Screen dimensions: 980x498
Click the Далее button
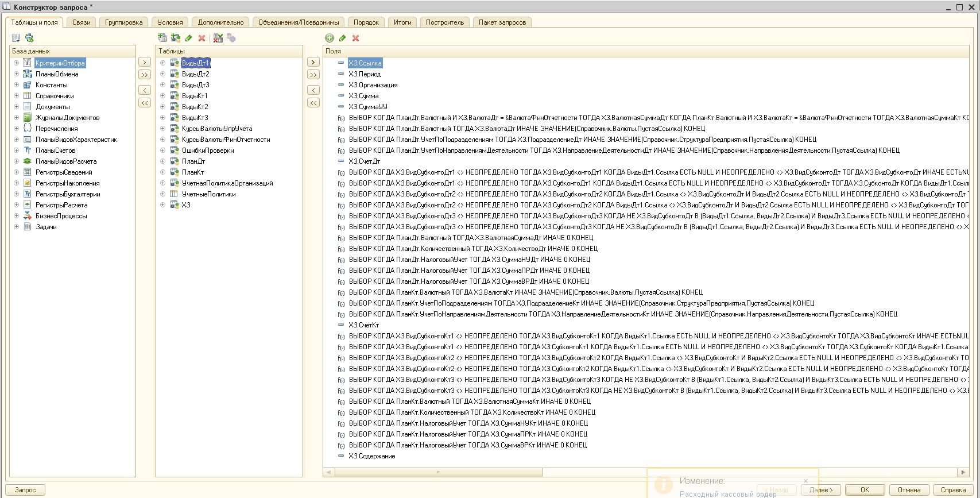(x=821, y=490)
